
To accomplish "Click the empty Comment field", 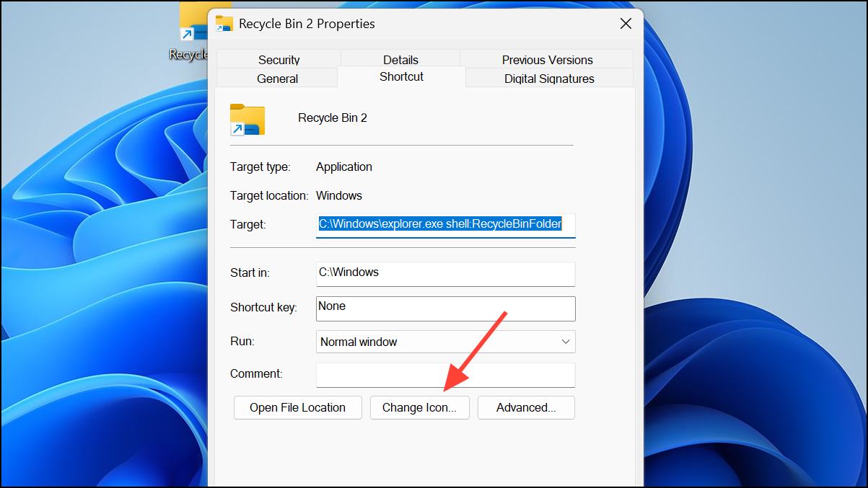I will [x=446, y=375].
